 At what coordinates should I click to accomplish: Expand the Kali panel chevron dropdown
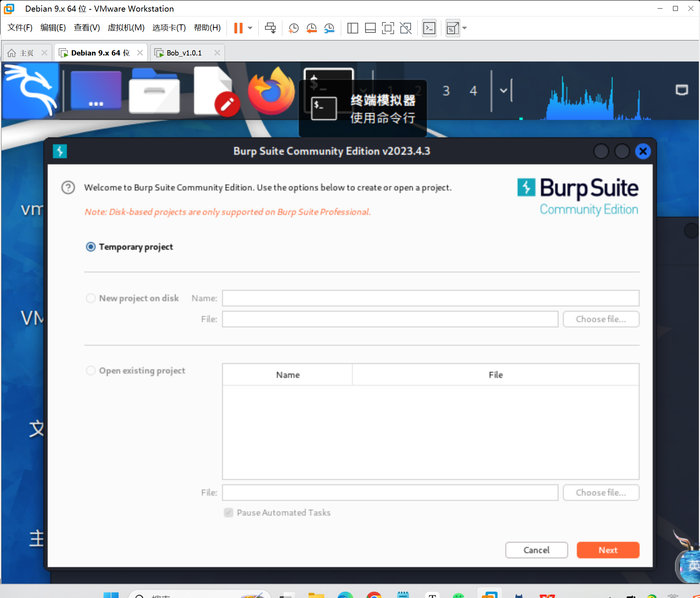503,90
